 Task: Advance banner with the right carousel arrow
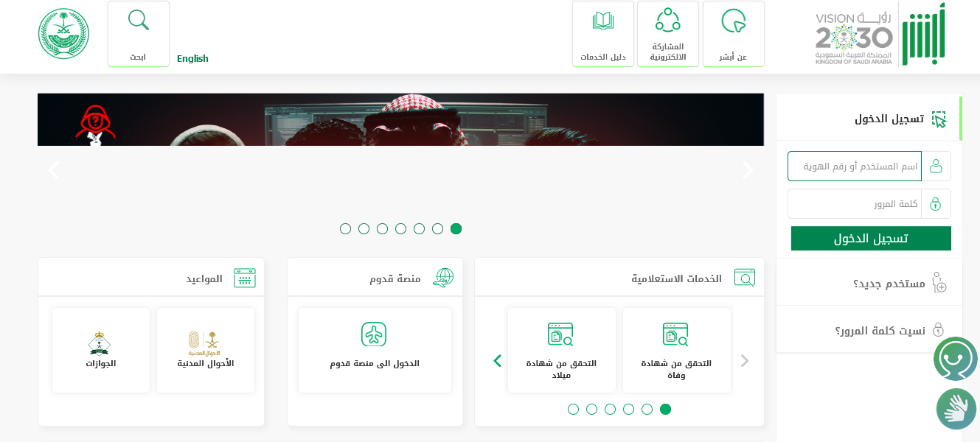(748, 170)
